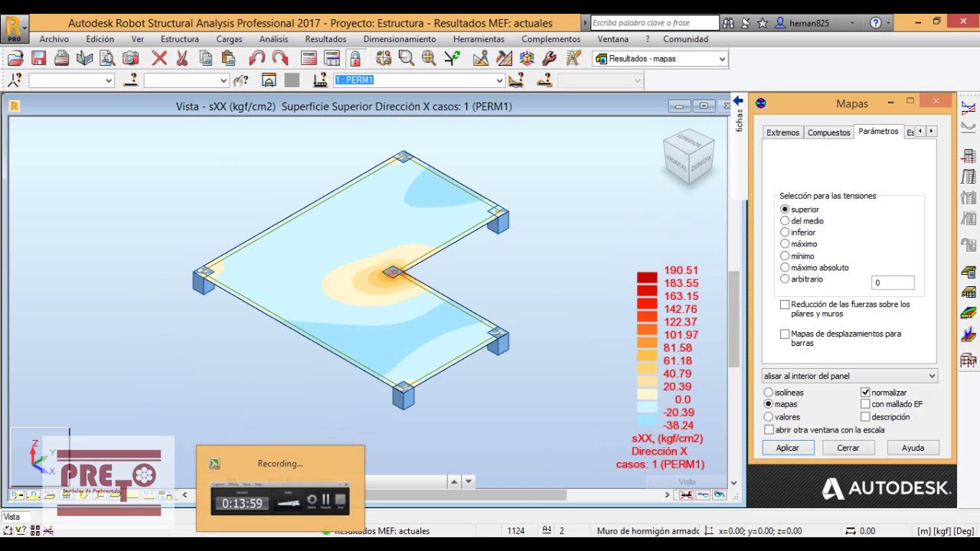The image size is (980, 551).
Task: Select the 'isolíneas' display option
Action: pos(769,393)
